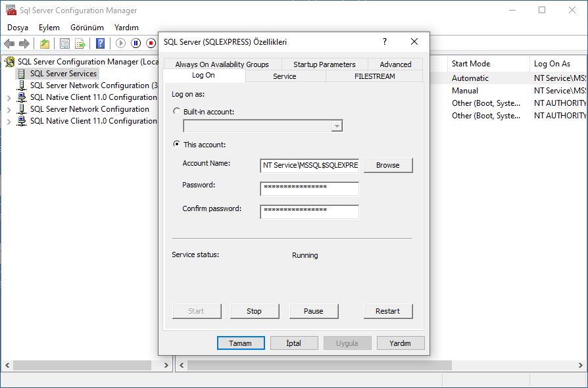Switch to the Advanced tab
Image resolution: width=588 pixels, height=388 pixels.
396,64
